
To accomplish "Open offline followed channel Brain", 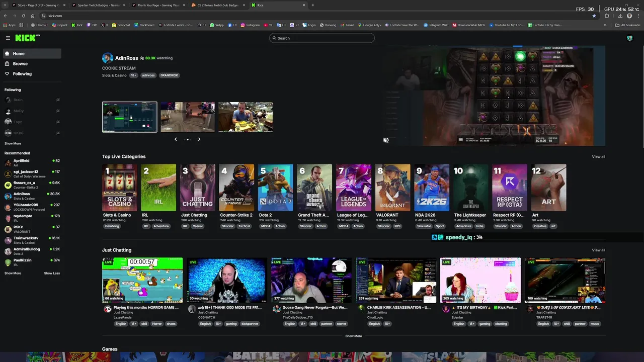I will pyautogui.click(x=32, y=100).
